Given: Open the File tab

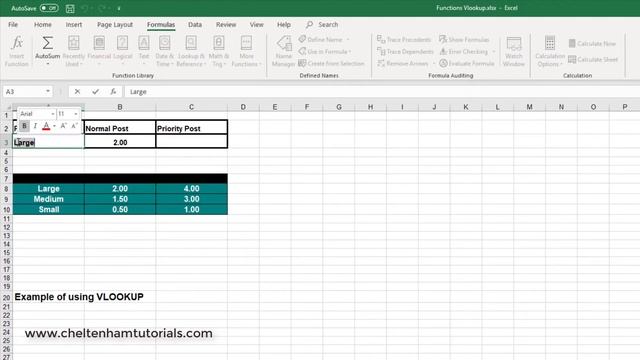Looking at the screenshot, I should [x=13, y=24].
